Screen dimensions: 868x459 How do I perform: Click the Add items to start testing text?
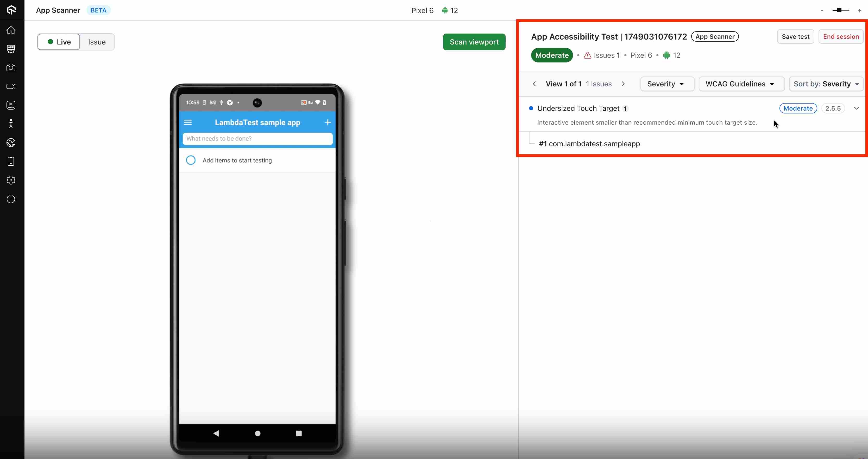tap(237, 160)
